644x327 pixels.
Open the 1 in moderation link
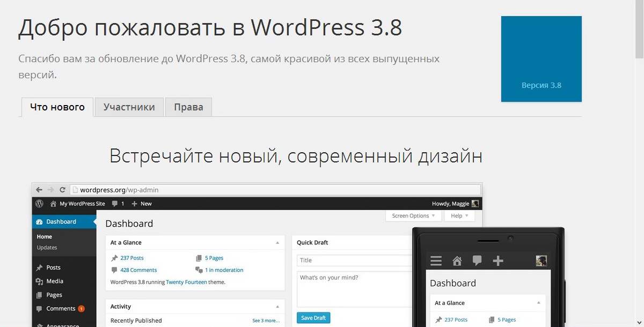click(x=224, y=270)
